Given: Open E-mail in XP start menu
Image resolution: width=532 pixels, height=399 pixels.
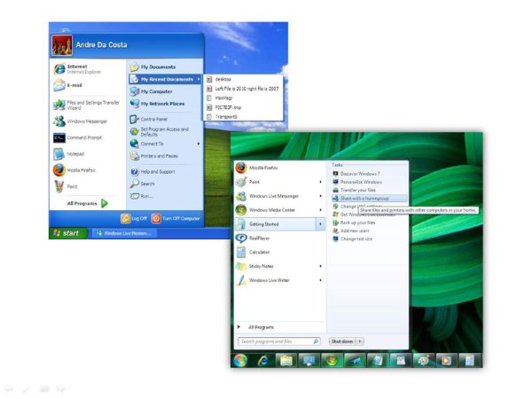Looking at the screenshot, I should click(x=68, y=85).
